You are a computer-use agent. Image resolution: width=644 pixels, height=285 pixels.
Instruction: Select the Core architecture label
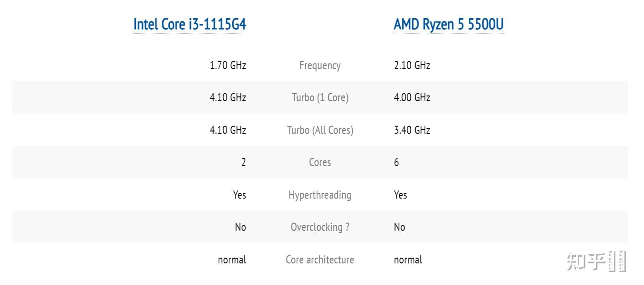320,260
